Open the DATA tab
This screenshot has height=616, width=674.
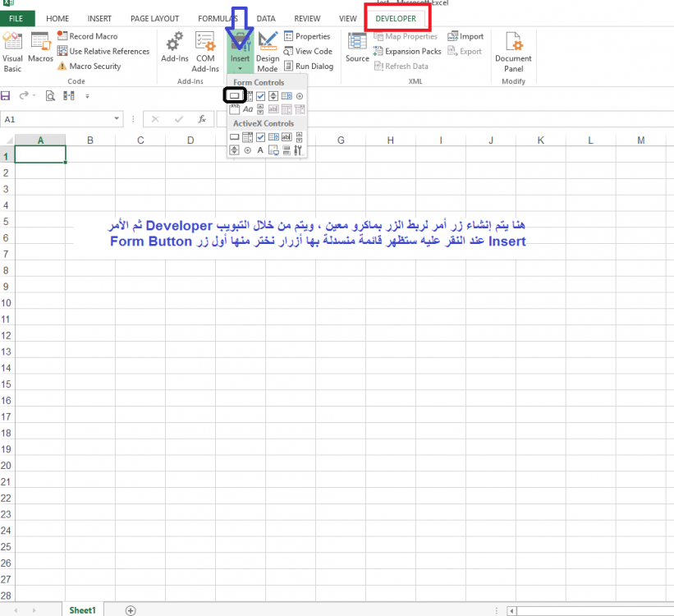pos(266,19)
